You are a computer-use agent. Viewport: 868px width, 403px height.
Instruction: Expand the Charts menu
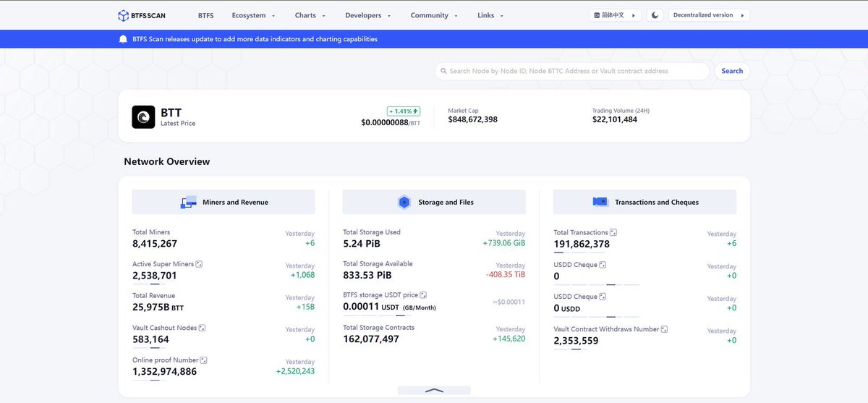coord(310,15)
